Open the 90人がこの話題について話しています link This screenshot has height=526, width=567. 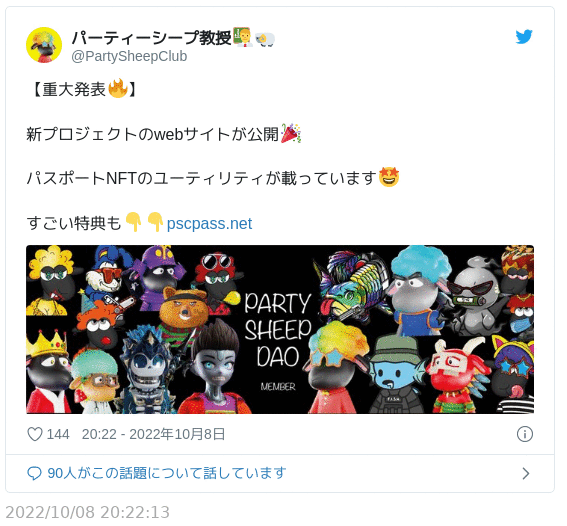point(167,473)
